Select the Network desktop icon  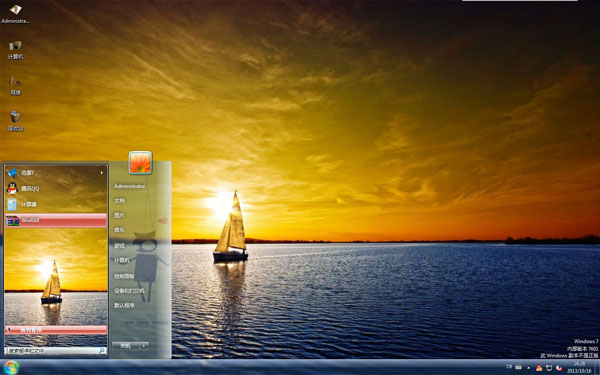[15, 85]
